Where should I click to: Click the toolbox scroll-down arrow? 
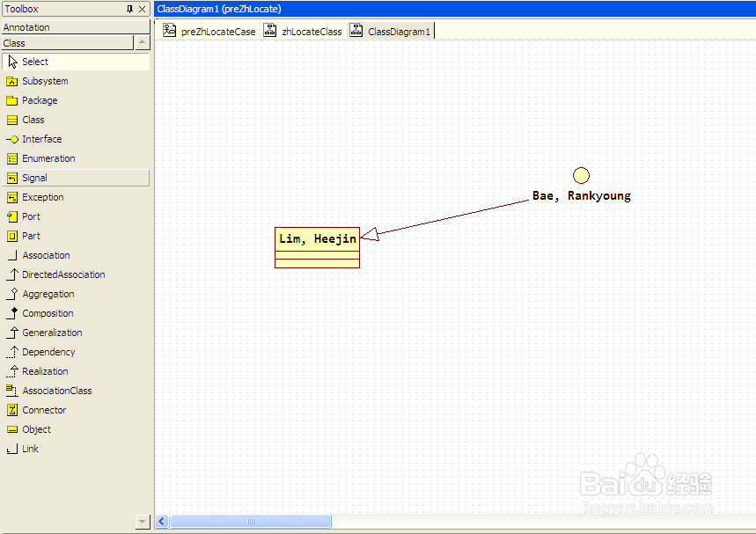pyautogui.click(x=142, y=521)
